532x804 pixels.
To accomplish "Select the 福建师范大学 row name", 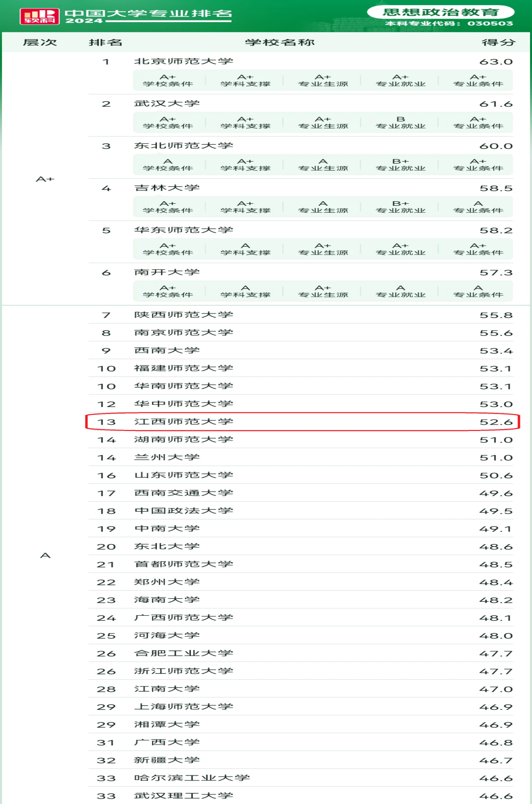I will pyautogui.click(x=184, y=368).
